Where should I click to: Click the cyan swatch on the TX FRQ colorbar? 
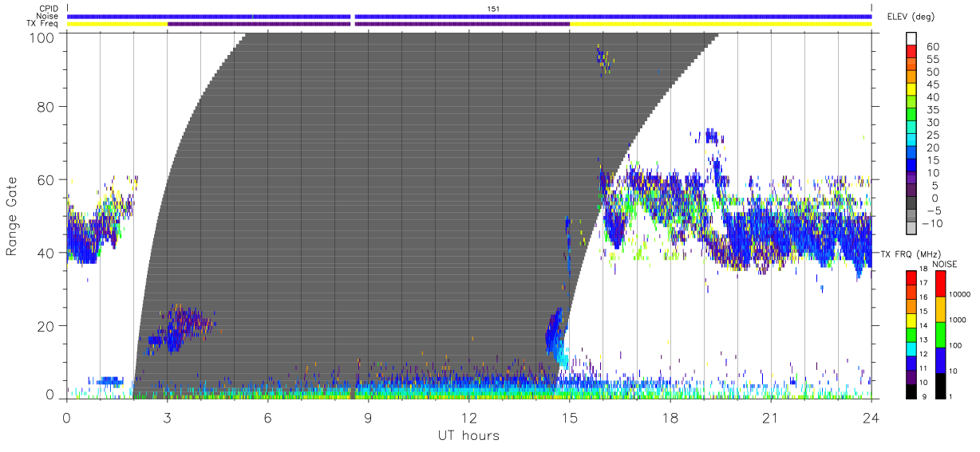911,348
